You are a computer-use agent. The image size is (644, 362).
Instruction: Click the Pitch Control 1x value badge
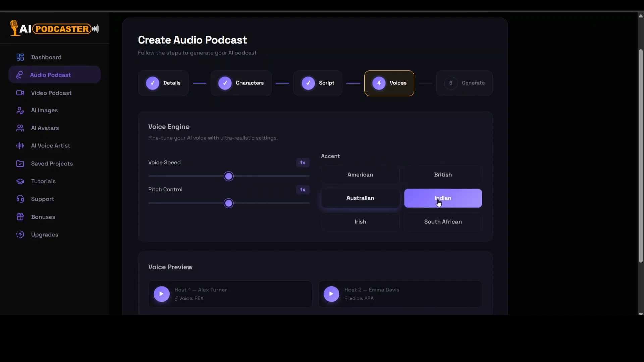coord(303,190)
